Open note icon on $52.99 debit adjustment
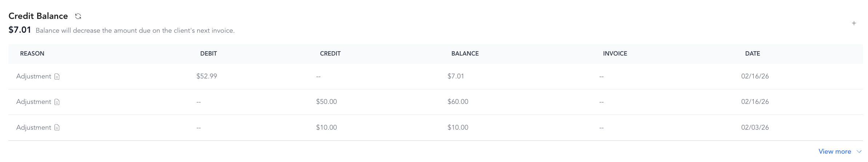 [x=57, y=76]
